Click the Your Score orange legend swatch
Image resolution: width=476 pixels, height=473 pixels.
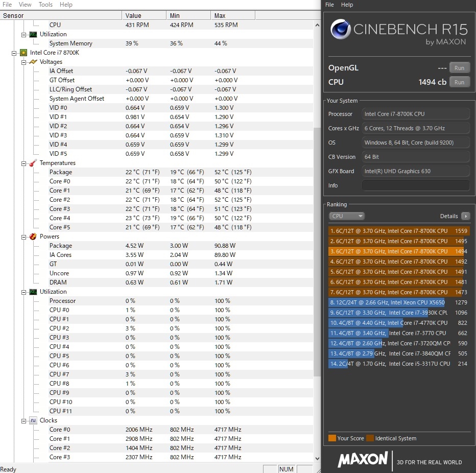click(x=332, y=438)
